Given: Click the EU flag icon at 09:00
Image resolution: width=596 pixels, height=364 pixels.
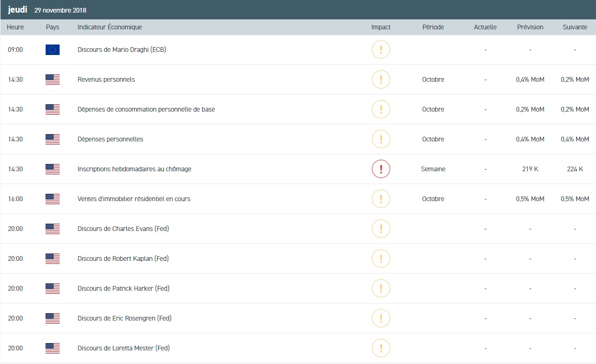Looking at the screenshot, I should point(52,50).
